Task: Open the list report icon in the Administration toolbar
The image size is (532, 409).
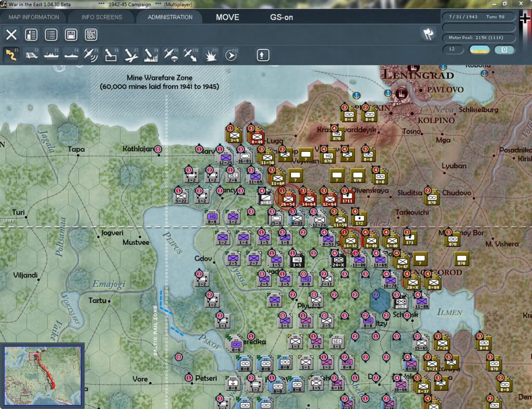Action: (51, 35)
